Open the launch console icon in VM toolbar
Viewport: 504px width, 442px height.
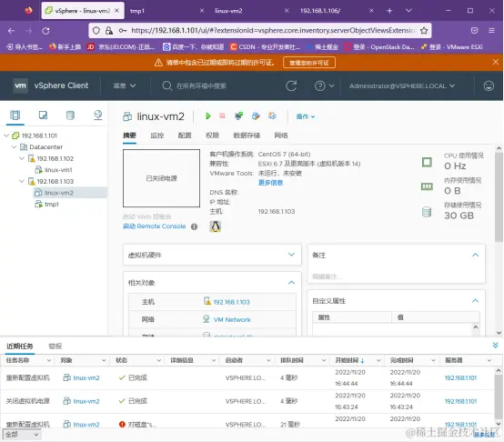coord(239,116)
